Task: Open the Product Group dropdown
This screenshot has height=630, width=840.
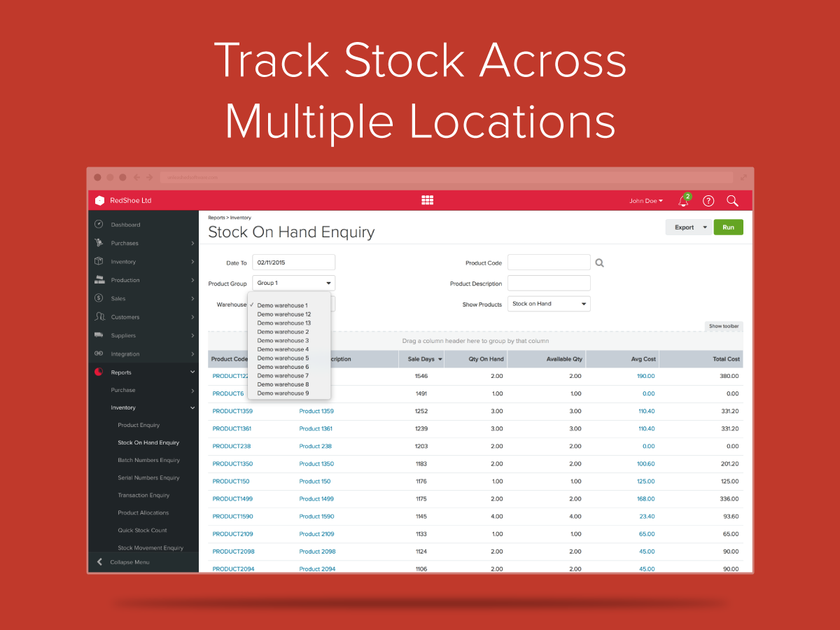Action: click(x=294, y=283)
